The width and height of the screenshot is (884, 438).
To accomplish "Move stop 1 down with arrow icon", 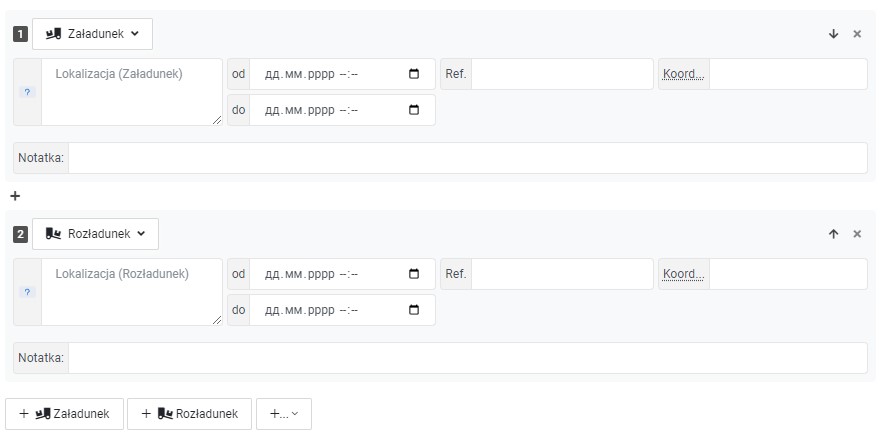I will click(x=833, y=34).
